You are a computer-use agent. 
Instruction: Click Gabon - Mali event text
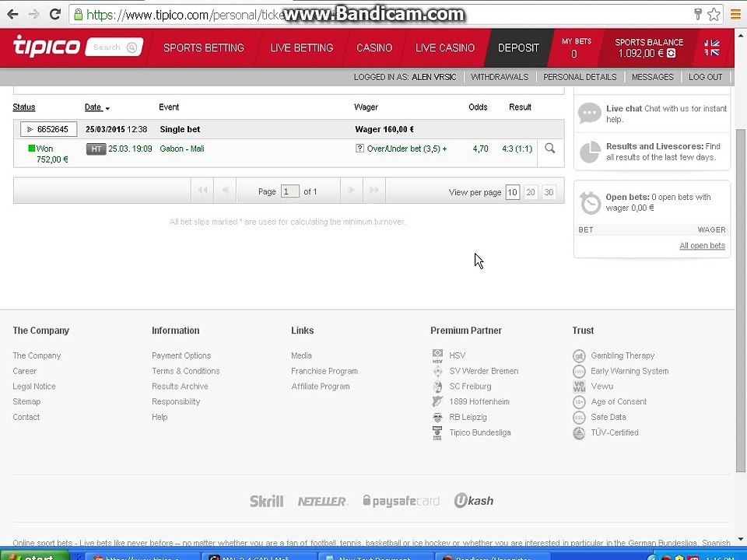pyautogui.click(x=182, y=149)
